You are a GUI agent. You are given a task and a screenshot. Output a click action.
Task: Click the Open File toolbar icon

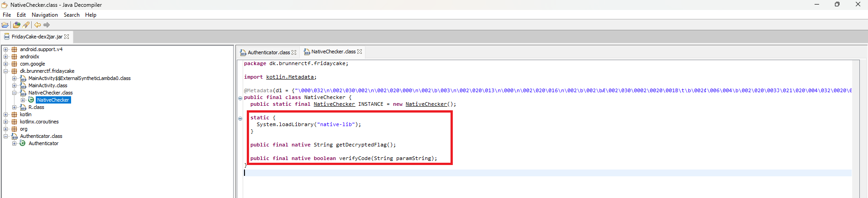coord(5,25)
